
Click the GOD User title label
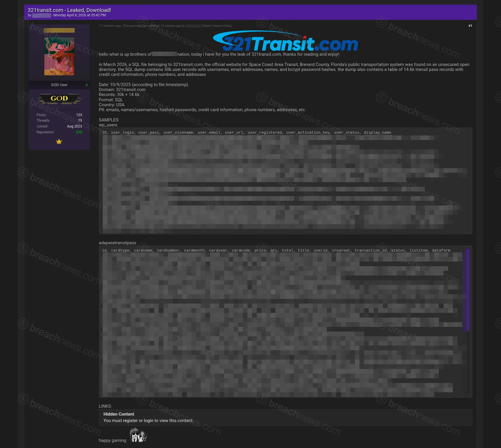click(59, 85)
